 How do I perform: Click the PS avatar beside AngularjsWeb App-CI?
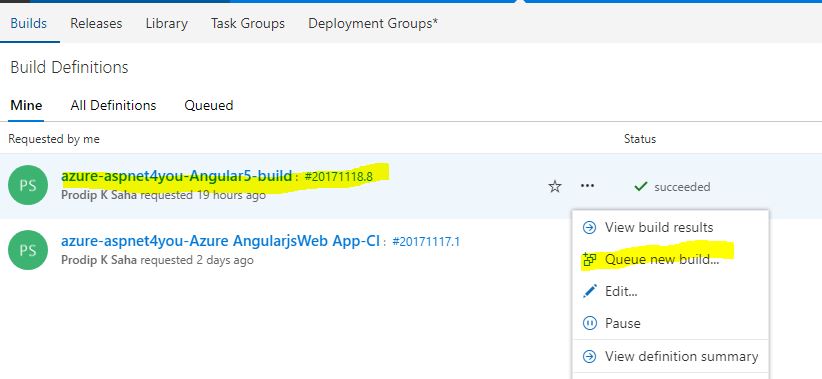pos(28,250)
